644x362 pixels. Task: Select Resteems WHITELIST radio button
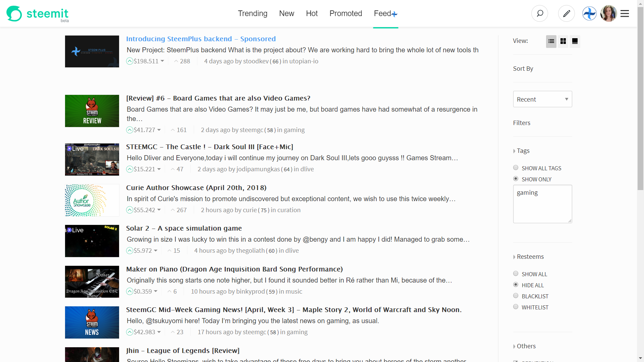tap(516, 307)
